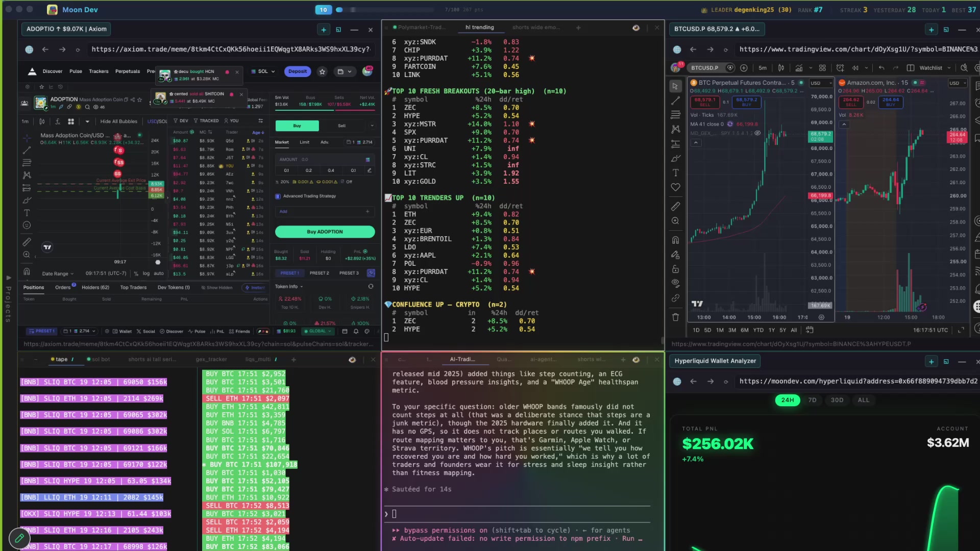
Task: Toggle Instant trade mode in Axiom
Action: [255, 288]
